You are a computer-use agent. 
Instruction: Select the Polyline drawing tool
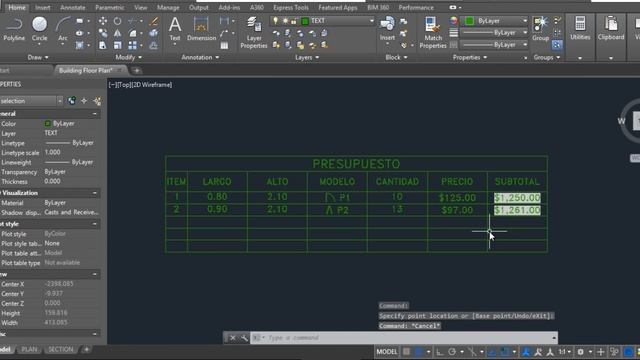(x=14, y=29)
